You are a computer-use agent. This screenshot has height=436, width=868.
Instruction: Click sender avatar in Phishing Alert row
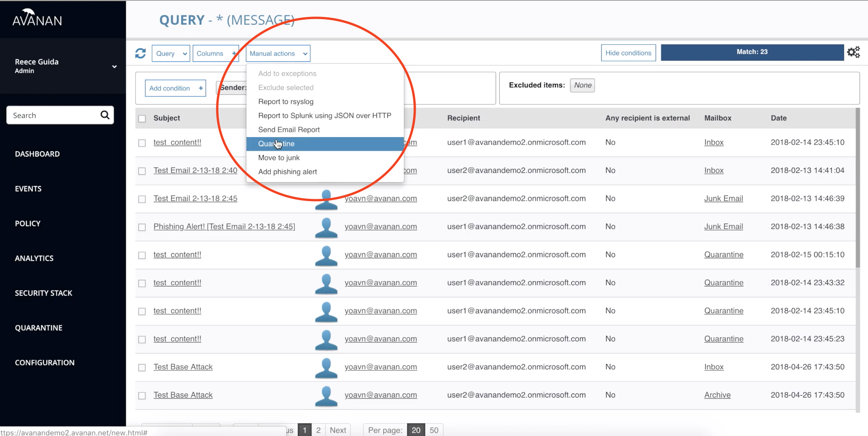(x=326, y=228)
